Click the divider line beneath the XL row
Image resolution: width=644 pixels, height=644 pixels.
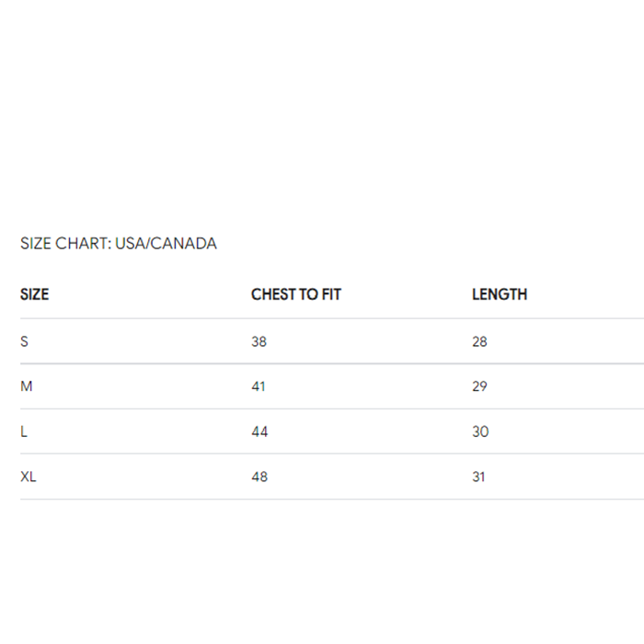[x=331, y=500]
